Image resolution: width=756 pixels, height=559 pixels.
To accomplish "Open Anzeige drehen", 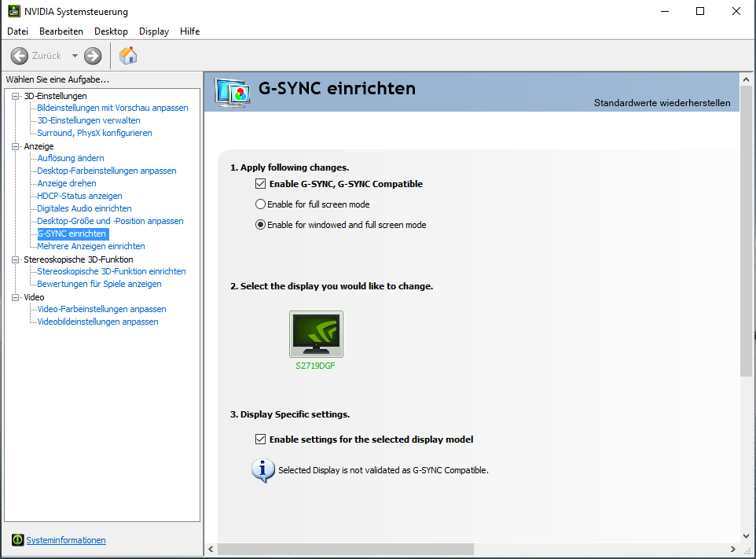I will (x=67, y=183).
